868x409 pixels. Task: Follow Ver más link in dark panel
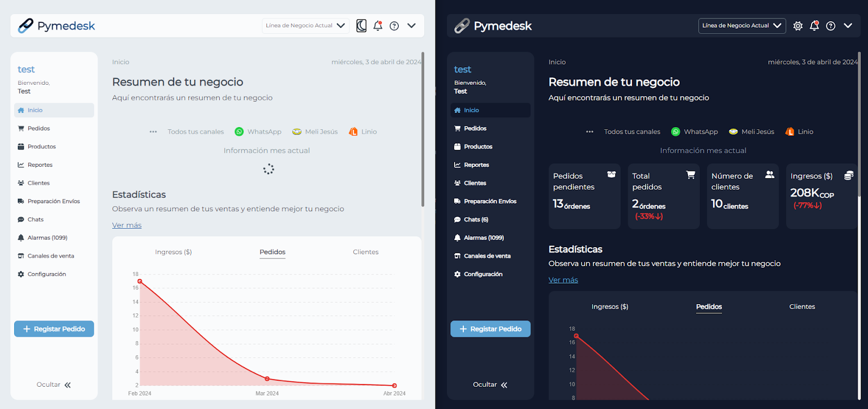pyautogui.click(x=563, y=280)
